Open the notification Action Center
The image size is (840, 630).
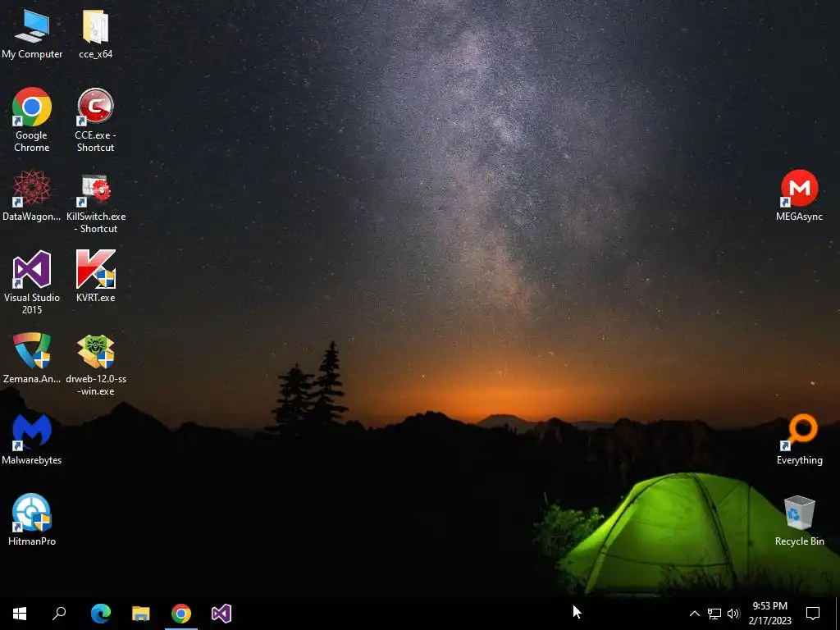coord(813,614)
